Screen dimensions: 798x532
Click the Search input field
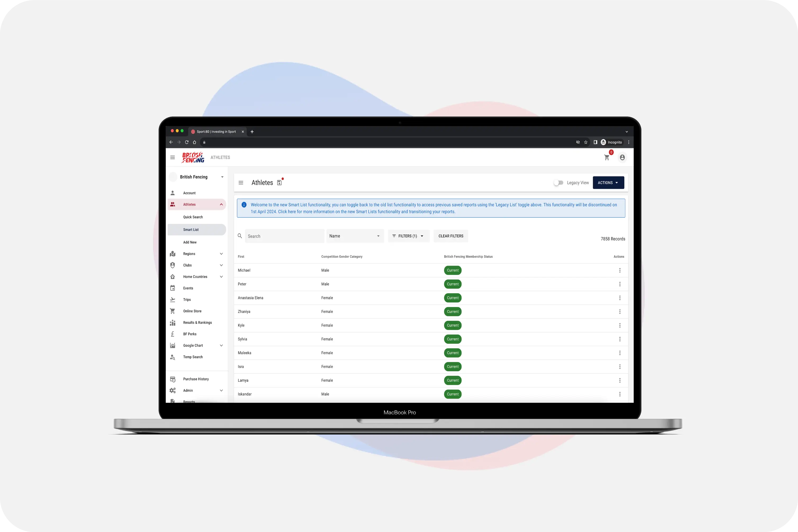click(x=285, y=236)
